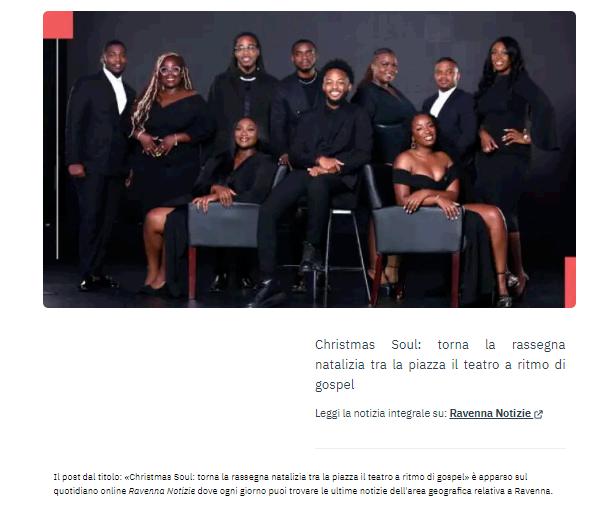
Task: Open the gospel choir group photo
Action: coord(309,159)
